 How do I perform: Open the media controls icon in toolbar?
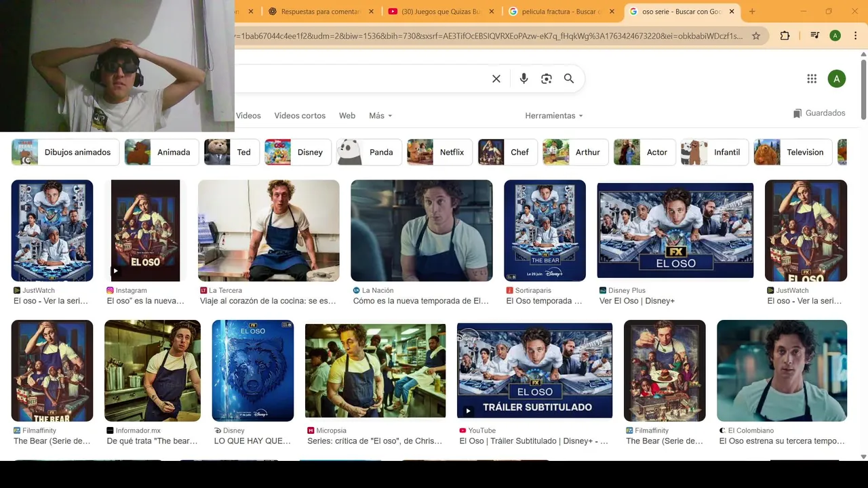click(x=815, y=36)
